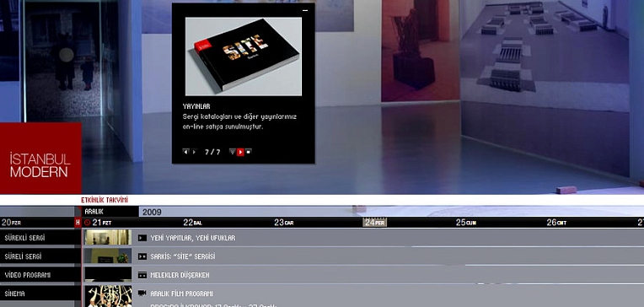
Task: Go to previous slide in the Yayınlar panel
Action: click(185, 152)
